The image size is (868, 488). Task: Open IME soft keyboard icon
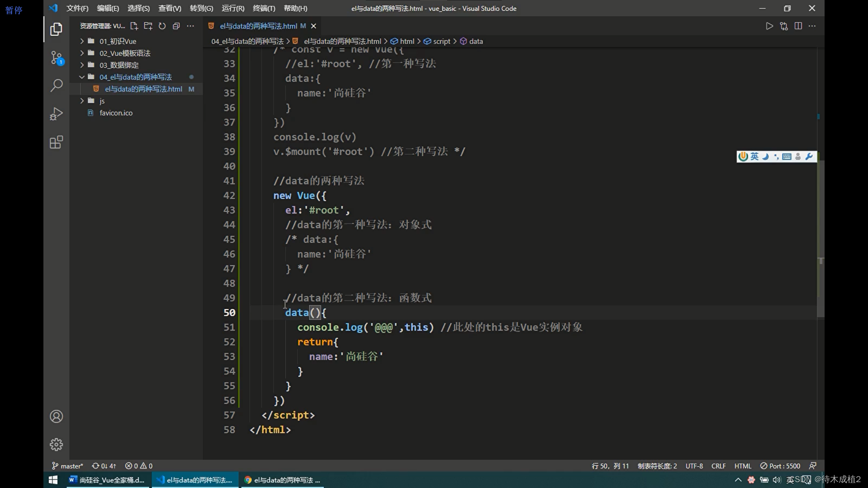point(787,156)
